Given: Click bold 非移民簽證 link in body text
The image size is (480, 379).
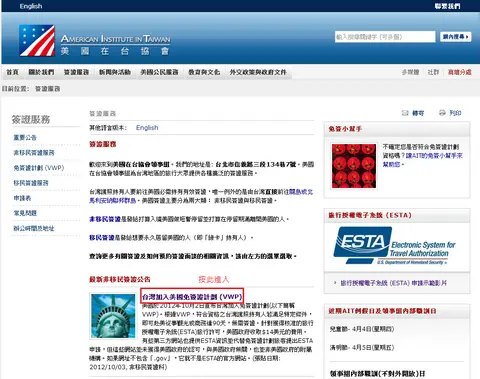Looking at the screenshot, I should (x=105, y=219).
